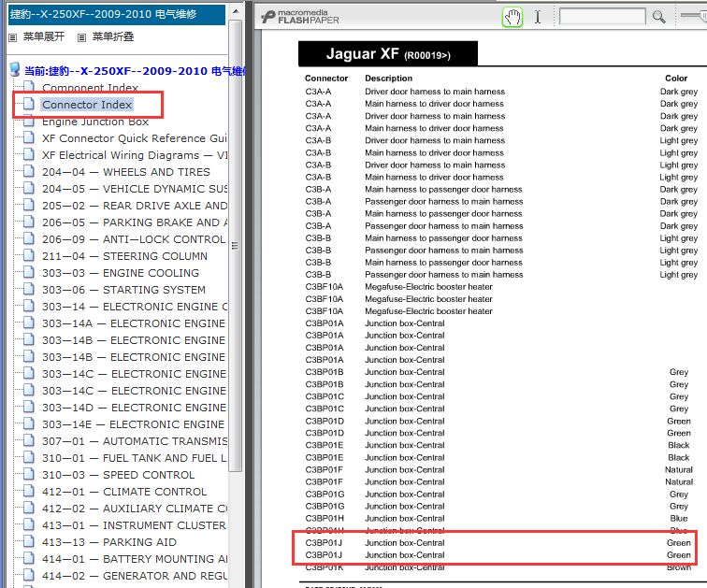Open 303-14A ELECTRONIC ENGINE entry
Screen dimensions: 707x588
[134, 323]
